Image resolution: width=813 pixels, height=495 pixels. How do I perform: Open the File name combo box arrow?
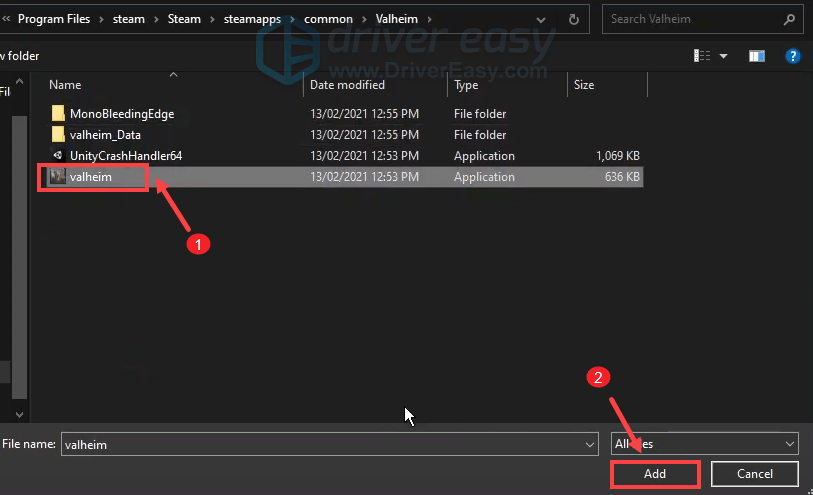pyautogui.click(x=590, y=444)
